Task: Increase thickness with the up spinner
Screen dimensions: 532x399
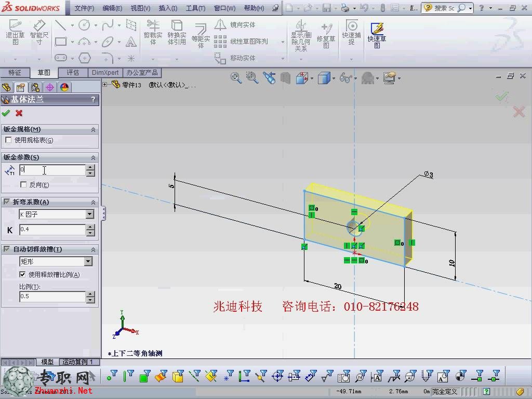Action: 90,167
